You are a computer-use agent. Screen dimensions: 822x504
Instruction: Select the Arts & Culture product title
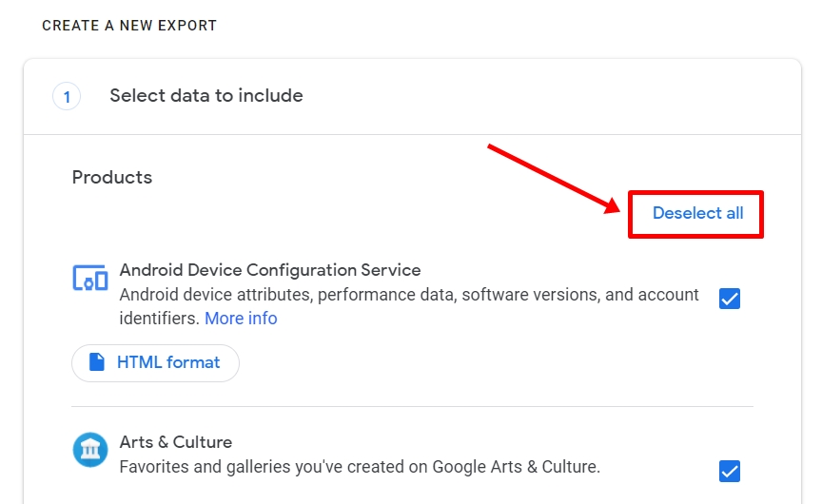tap(176, 442)
